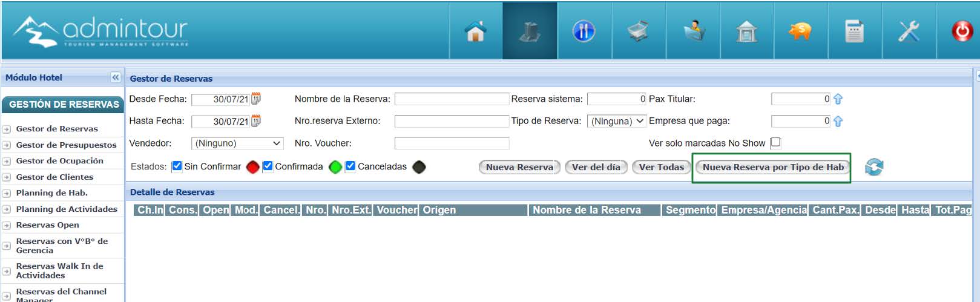Sort by the Segmento column header
The image size is (980, 302).
click(x=690, y=210)
